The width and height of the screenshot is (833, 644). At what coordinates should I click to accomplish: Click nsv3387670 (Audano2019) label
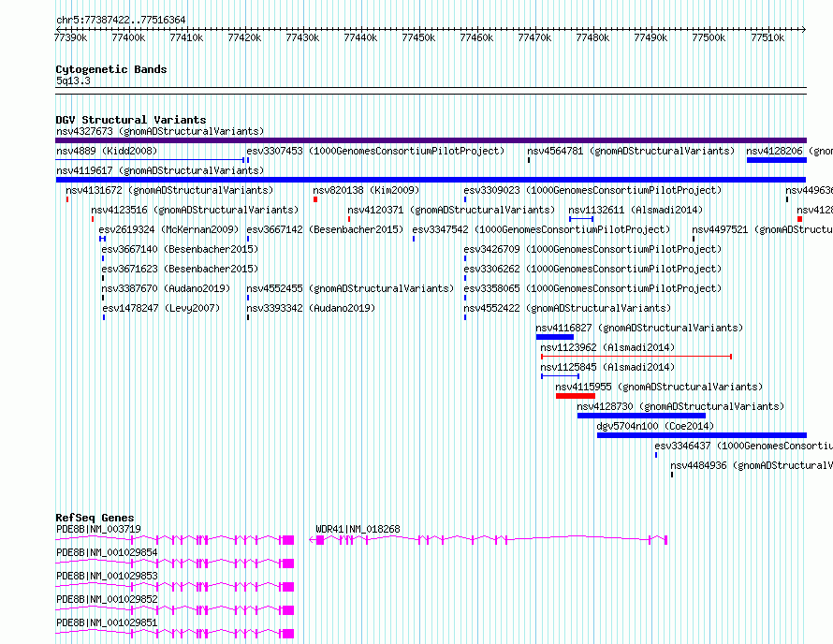pyautogui.click(x=167, y=288)
